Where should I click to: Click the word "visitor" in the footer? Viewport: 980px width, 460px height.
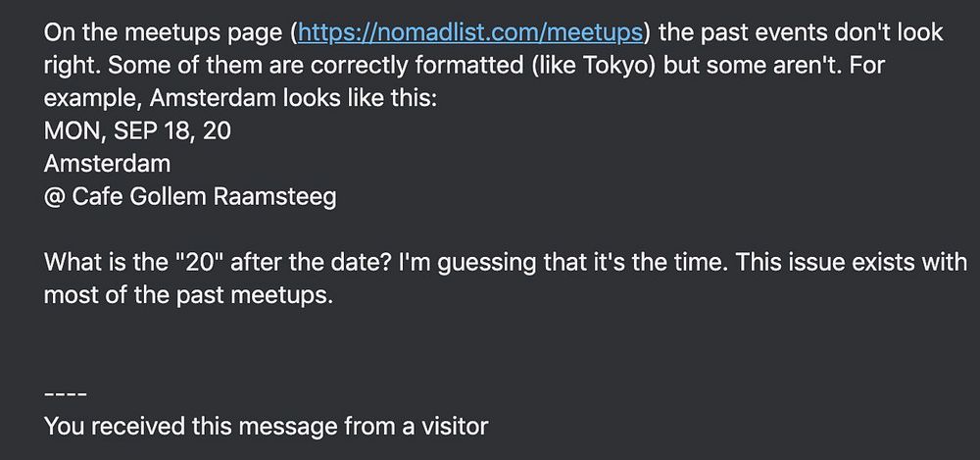tap(453, 427)
